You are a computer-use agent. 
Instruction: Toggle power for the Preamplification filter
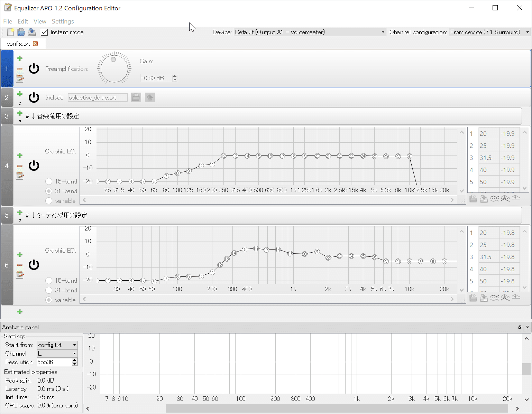coord(34,69)
